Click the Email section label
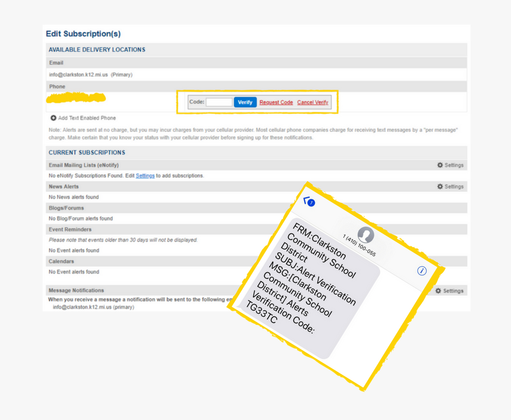The height and width of the screenshot is (420, 511). 56,63
